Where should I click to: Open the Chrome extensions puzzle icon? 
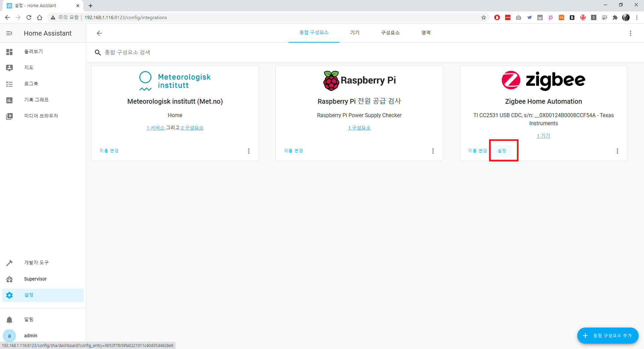615,17
